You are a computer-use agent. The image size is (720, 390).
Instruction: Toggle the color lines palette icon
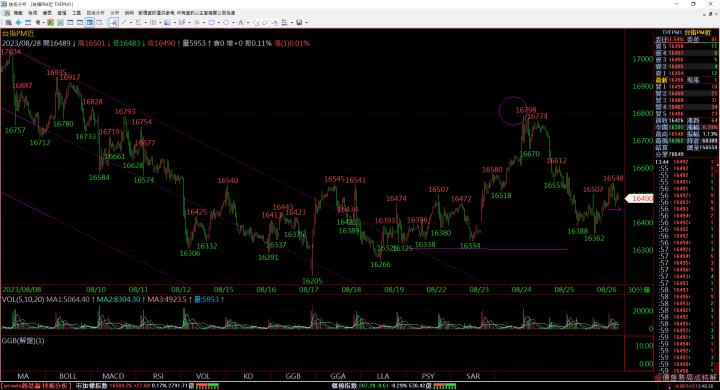tap(285, 22)
